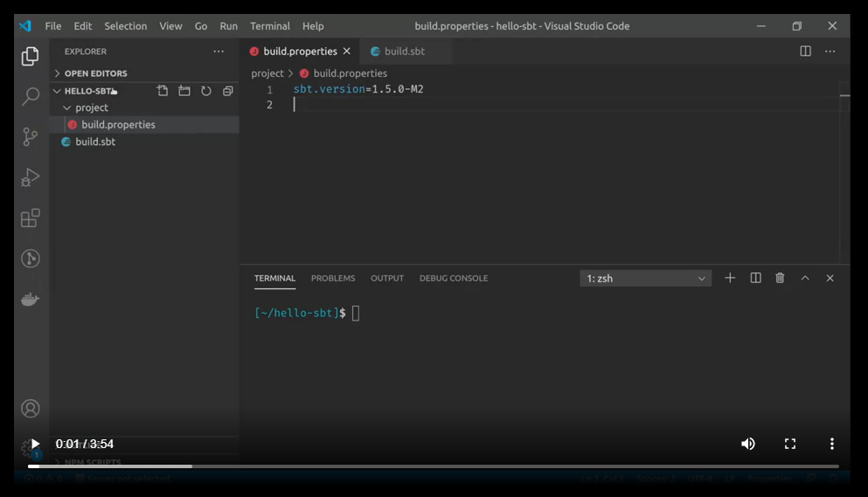Viewport: 868px width, 497px height.
Task: Open video player more options menu
Action: [x=831, y=444]
